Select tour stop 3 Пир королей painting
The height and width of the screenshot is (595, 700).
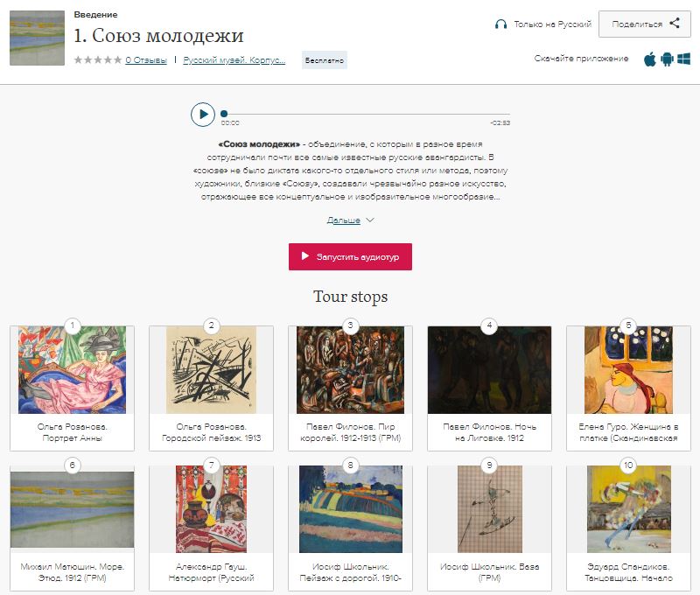coord(351,370)
